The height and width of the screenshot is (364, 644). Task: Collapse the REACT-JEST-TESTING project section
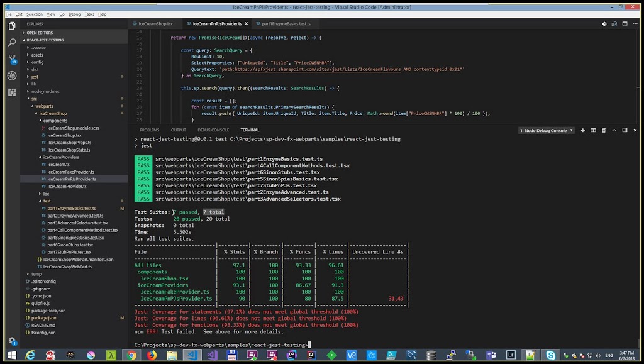pos(45,40)
